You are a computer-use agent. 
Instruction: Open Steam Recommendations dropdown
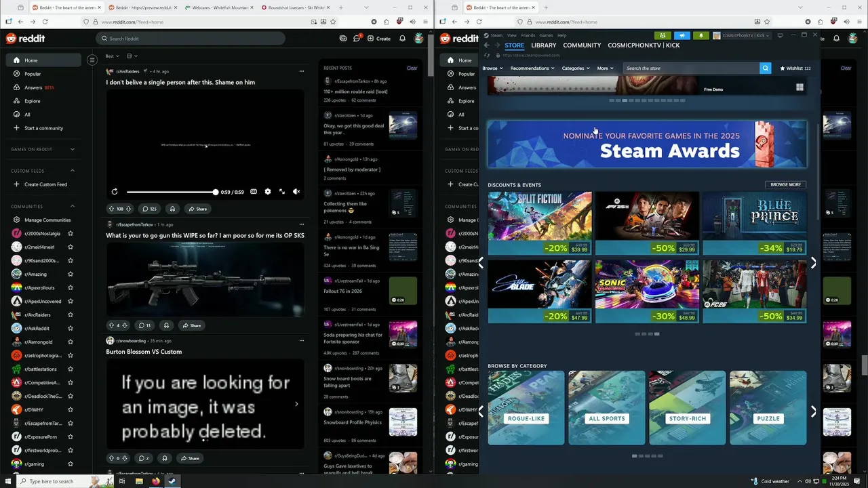point(532,68)
